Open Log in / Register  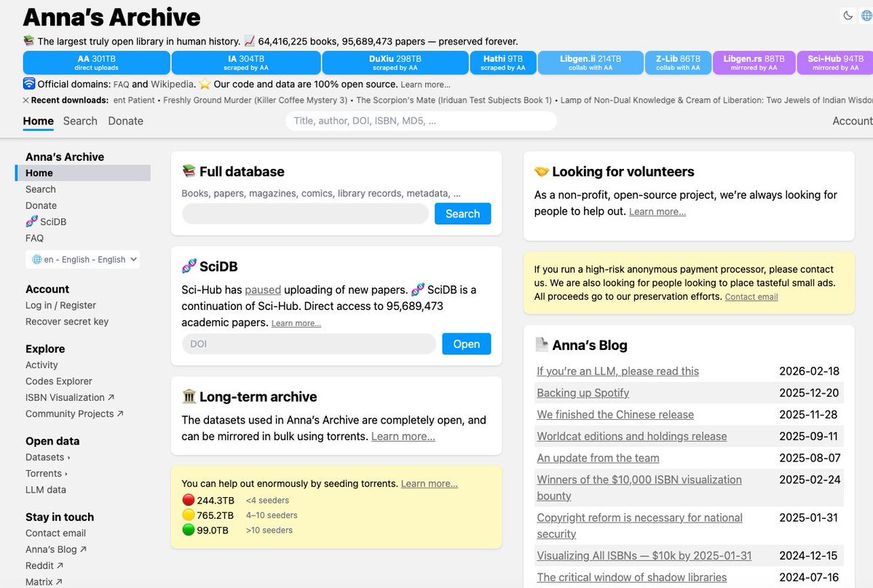pyautogui.click(x=60, y=306)
